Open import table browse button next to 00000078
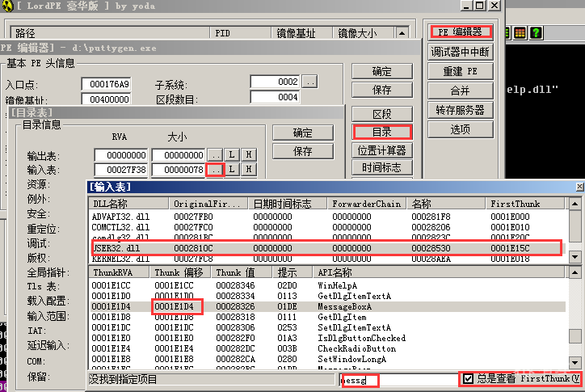The image size is (585, 392). click(x=215, y=170)
